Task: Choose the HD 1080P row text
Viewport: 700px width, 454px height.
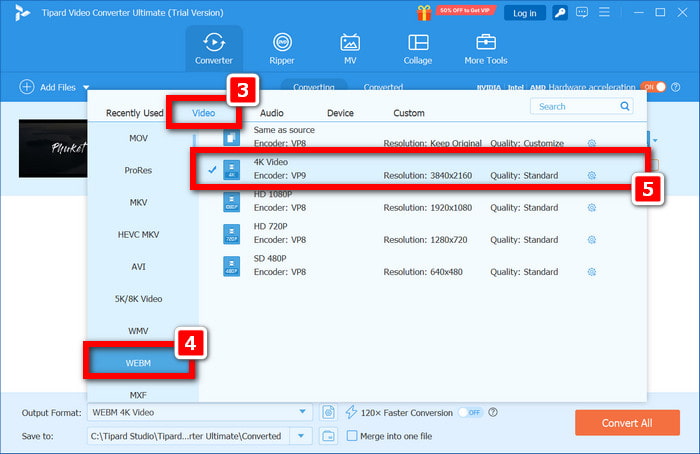Action: coord(273,194)
